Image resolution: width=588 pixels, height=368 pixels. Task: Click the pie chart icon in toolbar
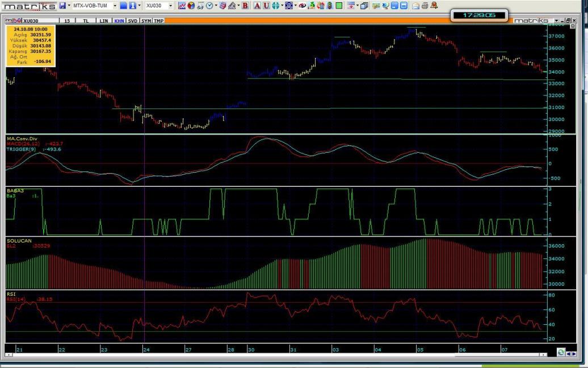click(x=191, y=6)
